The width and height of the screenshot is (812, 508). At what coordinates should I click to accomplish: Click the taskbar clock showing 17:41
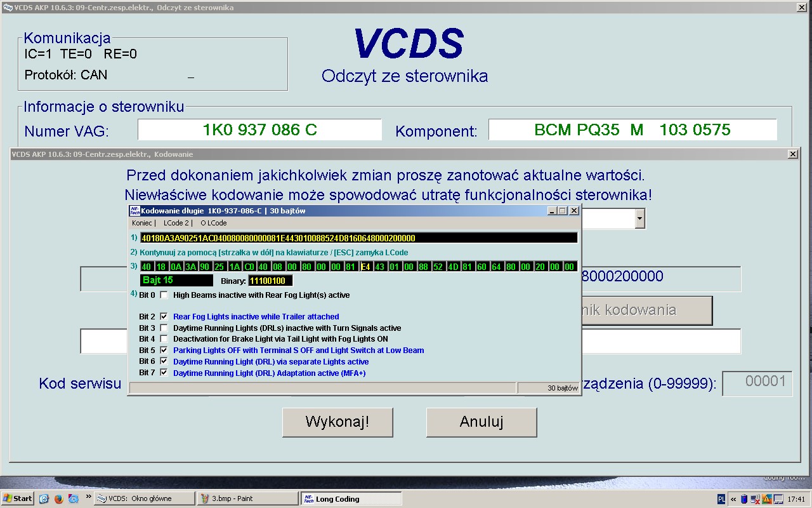coord(796,499)
